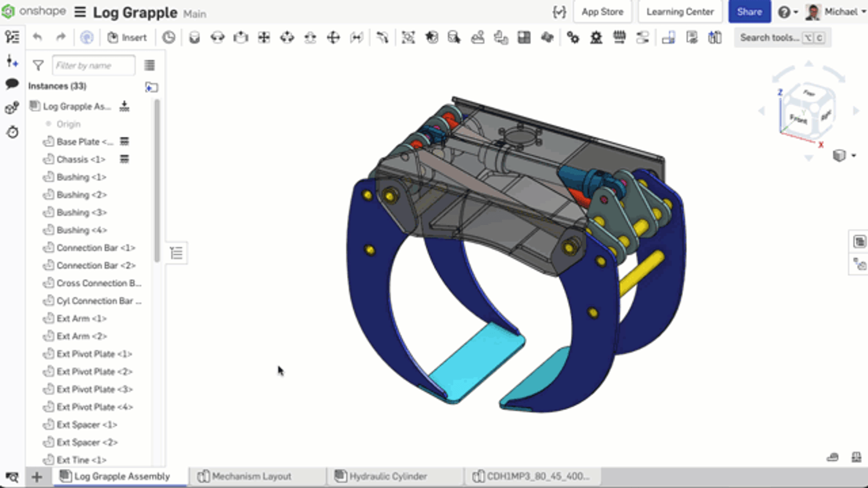Click the variable table braces icon
The image size is (868, 488).
pos(559,12)
